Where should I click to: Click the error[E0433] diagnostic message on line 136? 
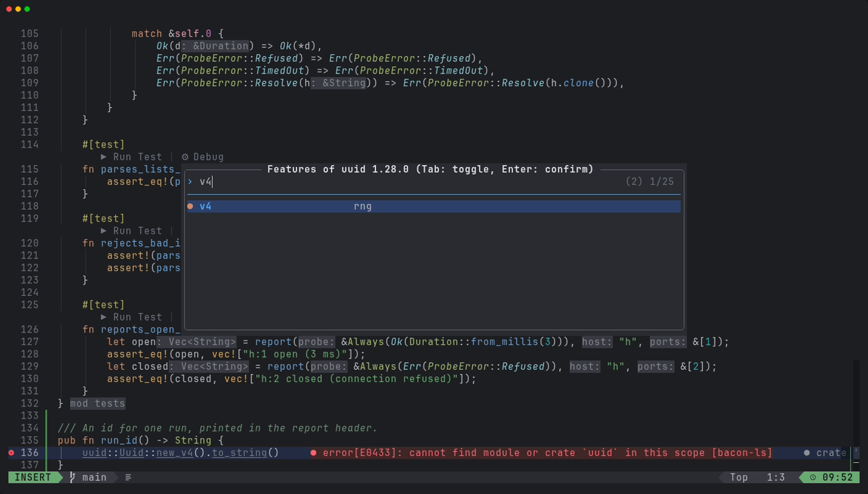click(547, 452)
